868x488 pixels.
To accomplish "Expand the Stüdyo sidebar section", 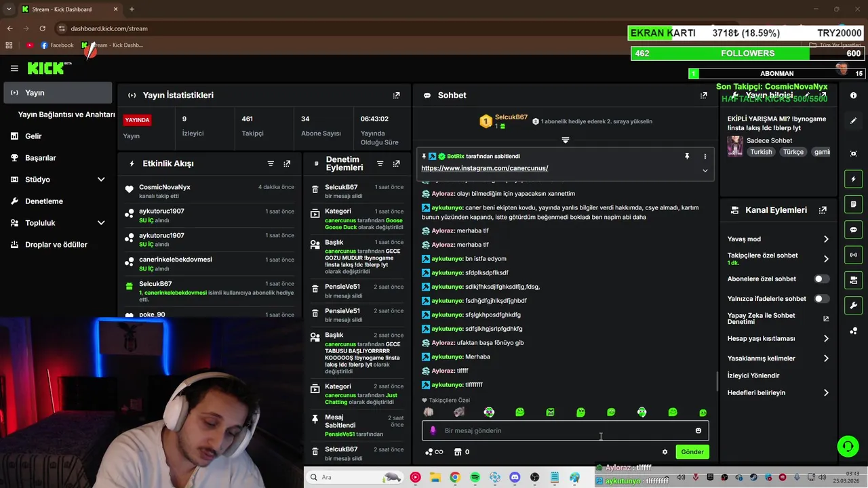I will [x=101, y=180].
